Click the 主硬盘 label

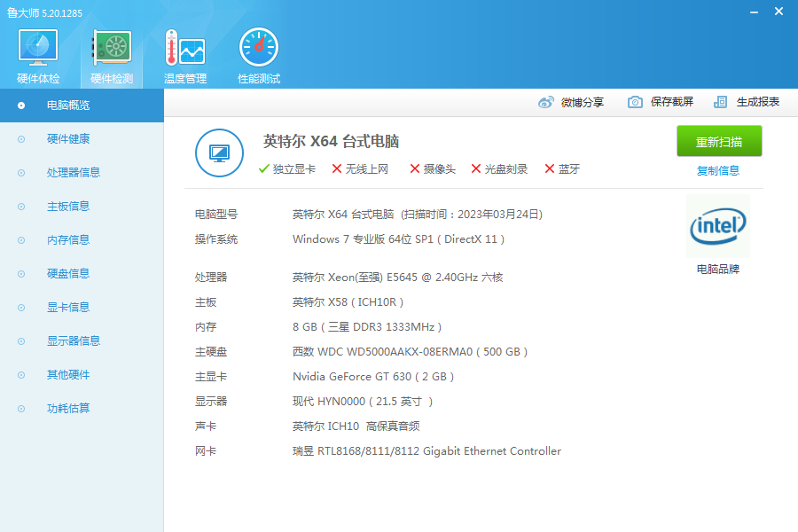coord(211,352)
